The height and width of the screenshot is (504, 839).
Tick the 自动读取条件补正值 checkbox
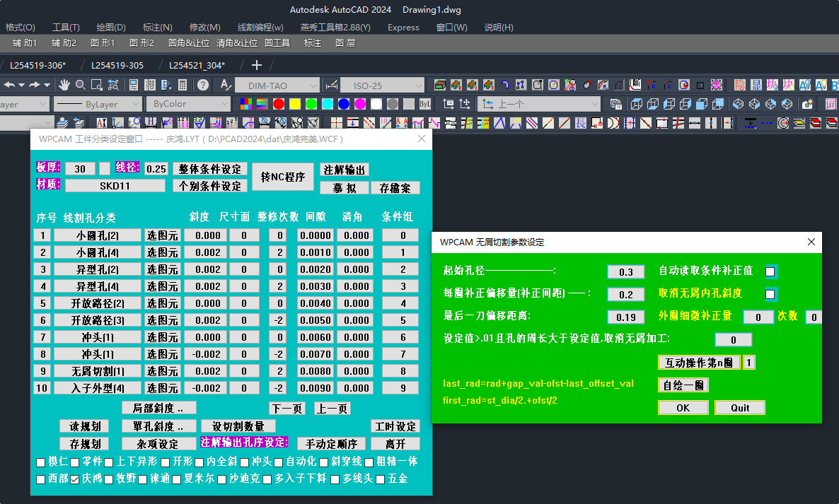(770, 271)
